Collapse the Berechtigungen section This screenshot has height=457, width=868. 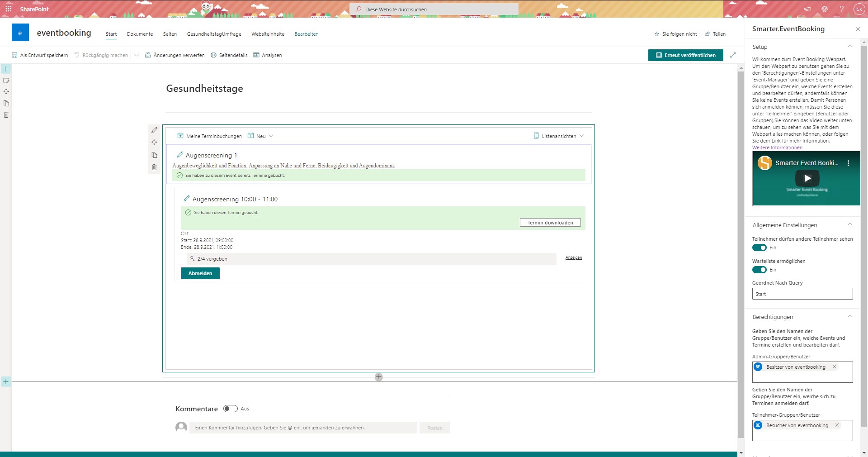[849, 317]
